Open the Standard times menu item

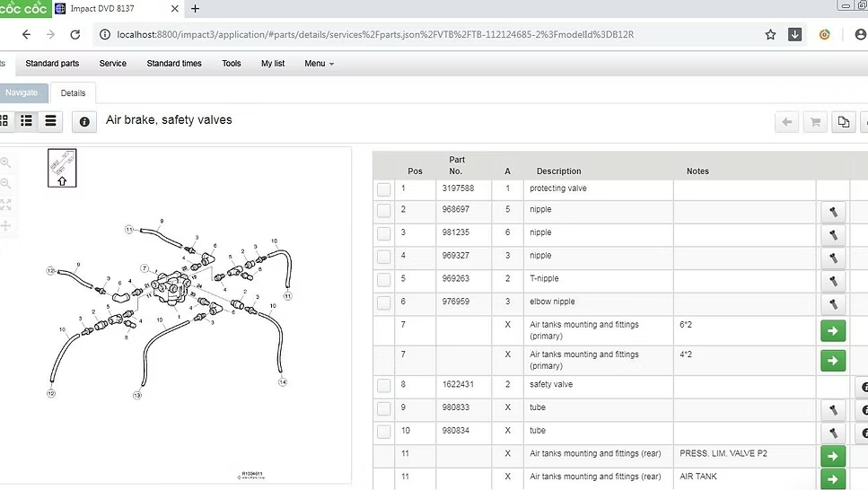pyautogui.click(x=174, y=64)
